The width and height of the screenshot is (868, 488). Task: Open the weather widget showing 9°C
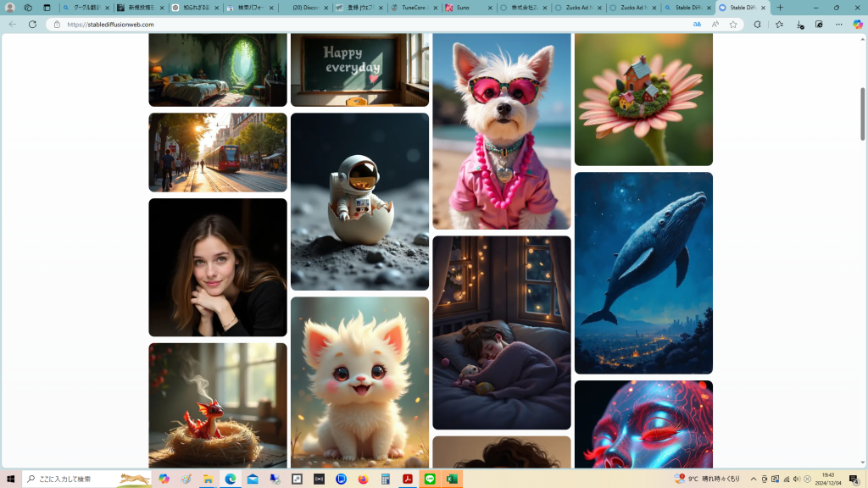click(x=707, y=479)
